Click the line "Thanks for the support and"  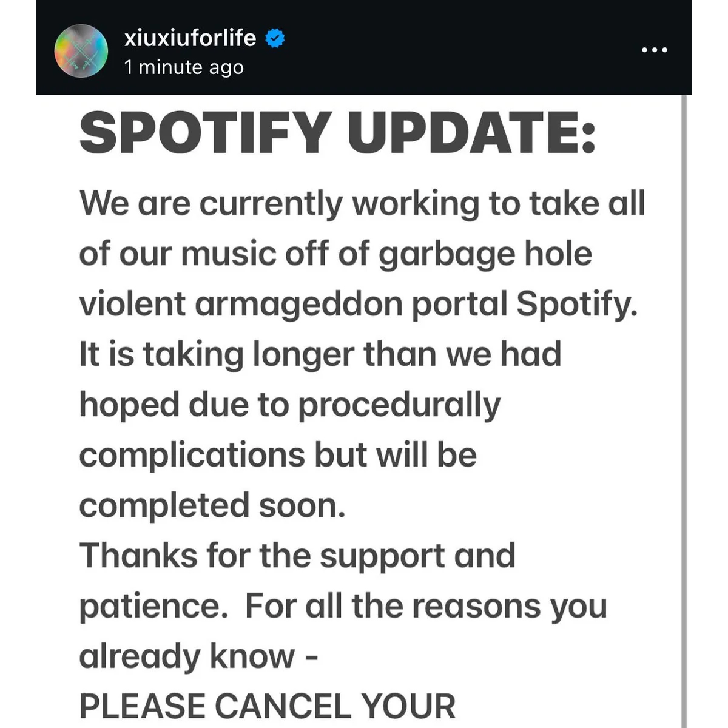tap(297, 555)
